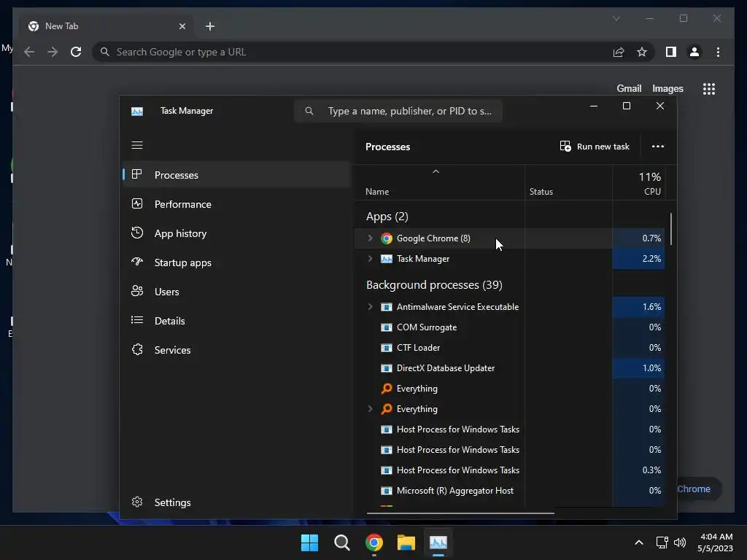
Task: Close the New Tab tab
Action: pyautogui.click(x=182, y=26)
